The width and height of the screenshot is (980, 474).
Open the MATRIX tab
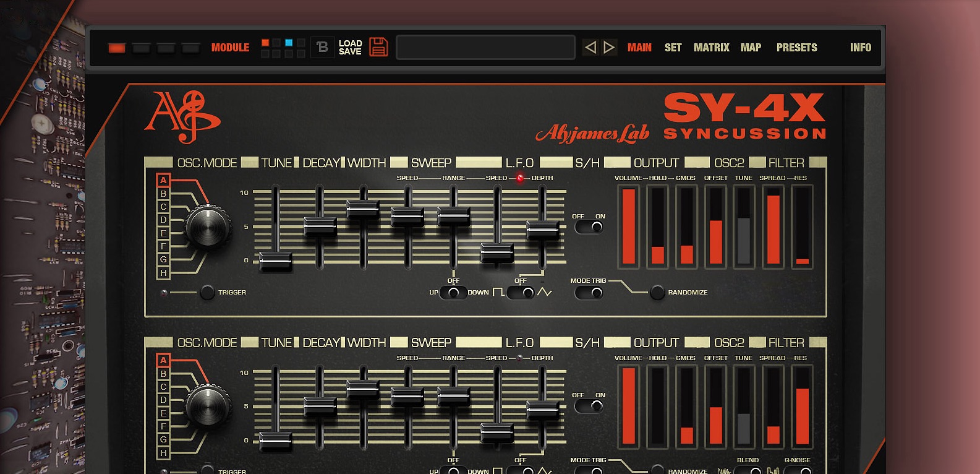(712, 48)
